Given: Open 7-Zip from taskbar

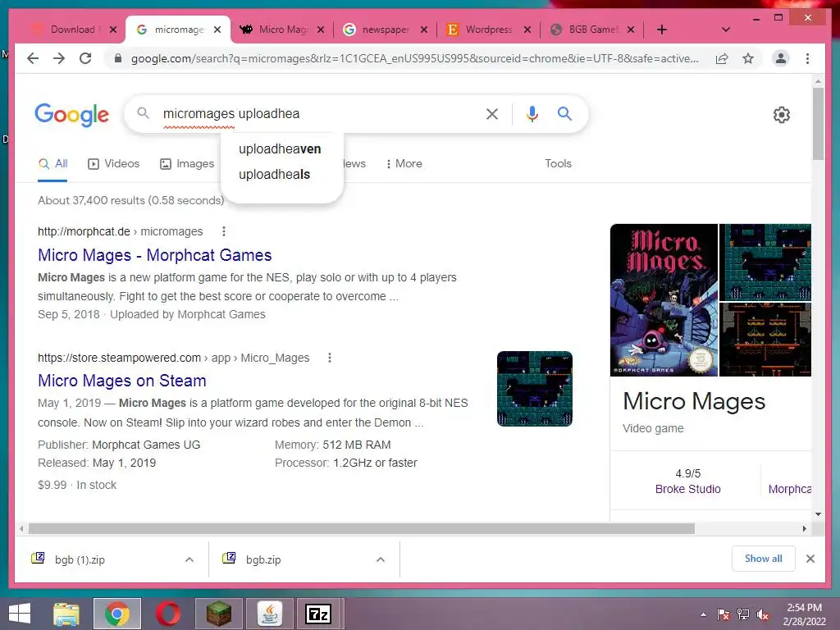Looking at the screenshot, I should point(318,614).
